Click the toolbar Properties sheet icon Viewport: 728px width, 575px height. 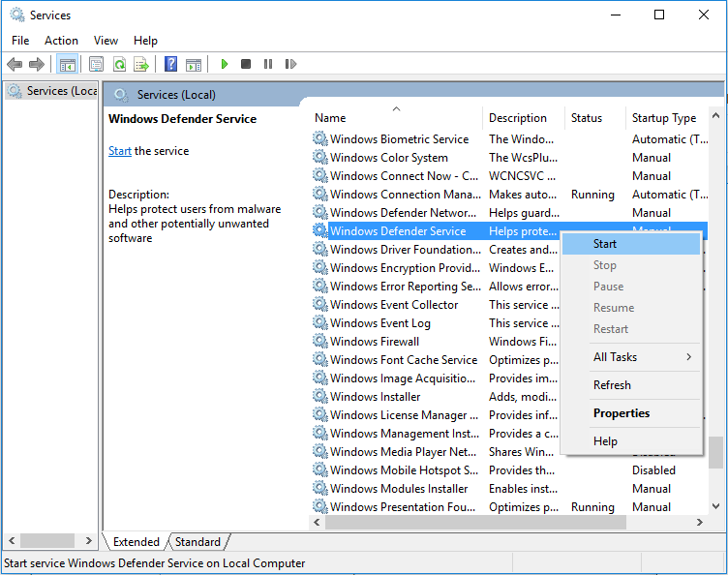[x=96, y=64]
